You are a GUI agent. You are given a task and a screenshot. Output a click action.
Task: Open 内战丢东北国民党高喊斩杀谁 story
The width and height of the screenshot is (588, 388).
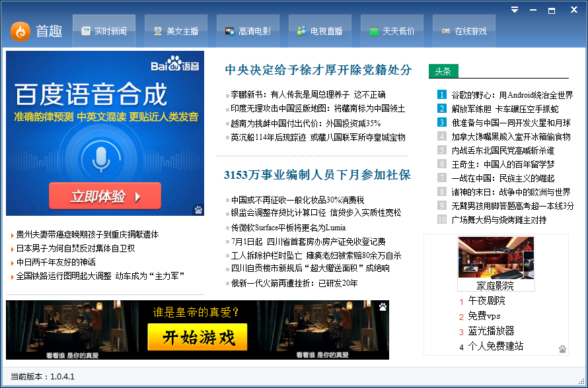click(503, 150)
